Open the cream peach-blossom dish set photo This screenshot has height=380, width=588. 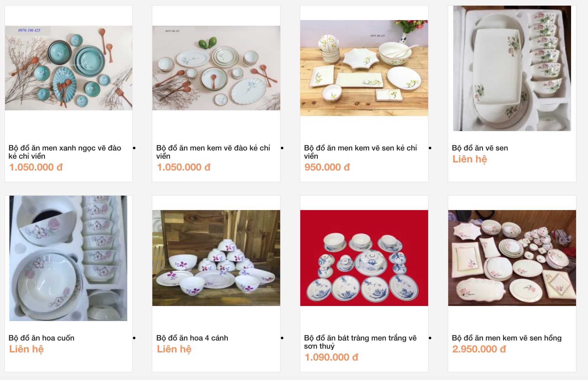tap(216, 68)
